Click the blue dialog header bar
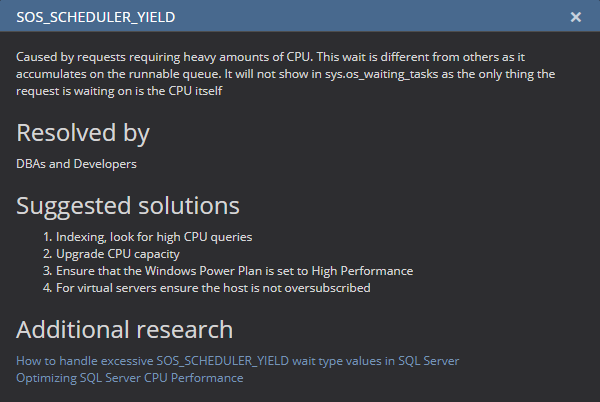Image resolution: width=600 pixels, height=402 pixels. (x=300, y=16)
